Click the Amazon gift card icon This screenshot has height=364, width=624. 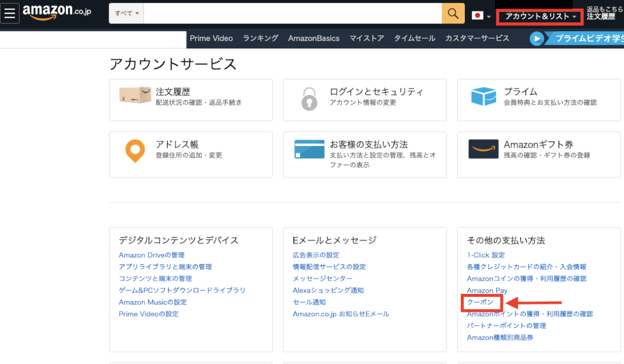(x=483, y=149)
